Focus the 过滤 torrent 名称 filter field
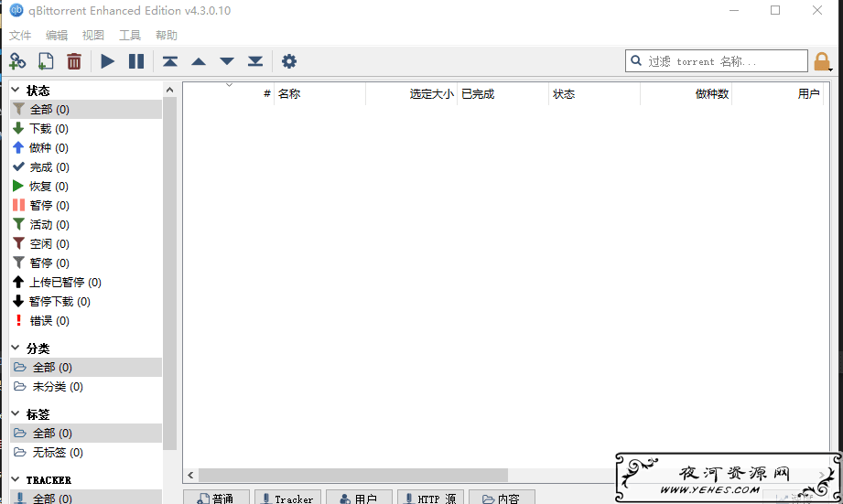 [717, 60]
